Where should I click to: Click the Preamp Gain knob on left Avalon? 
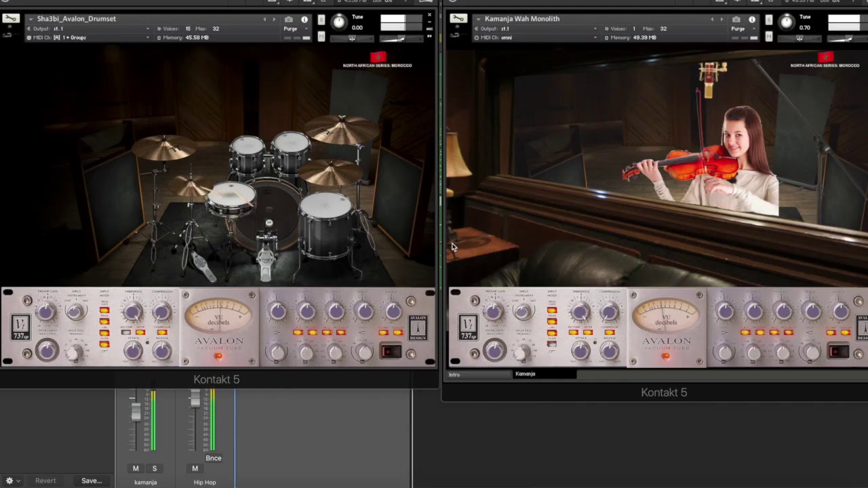tap(46, 311)
